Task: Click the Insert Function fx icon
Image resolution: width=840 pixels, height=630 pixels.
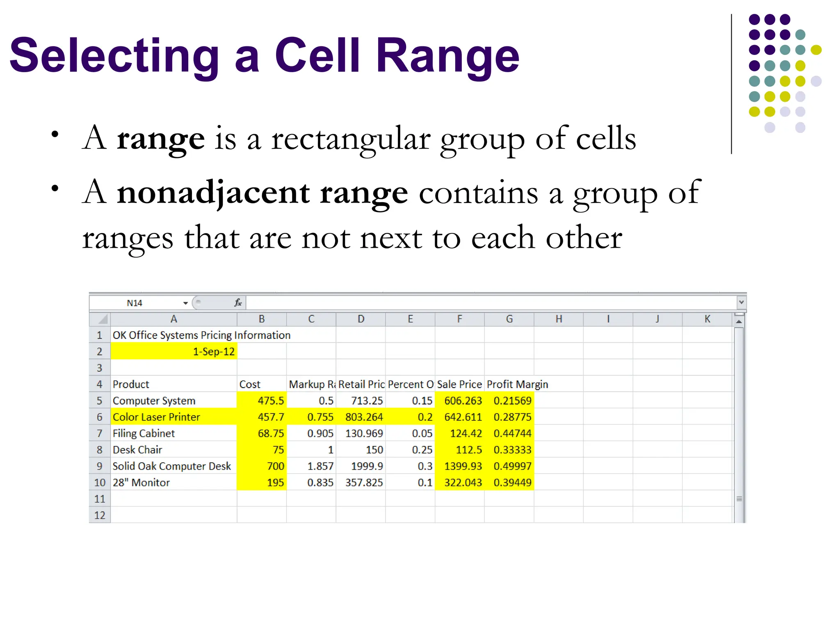Action: tap(238, 303)
